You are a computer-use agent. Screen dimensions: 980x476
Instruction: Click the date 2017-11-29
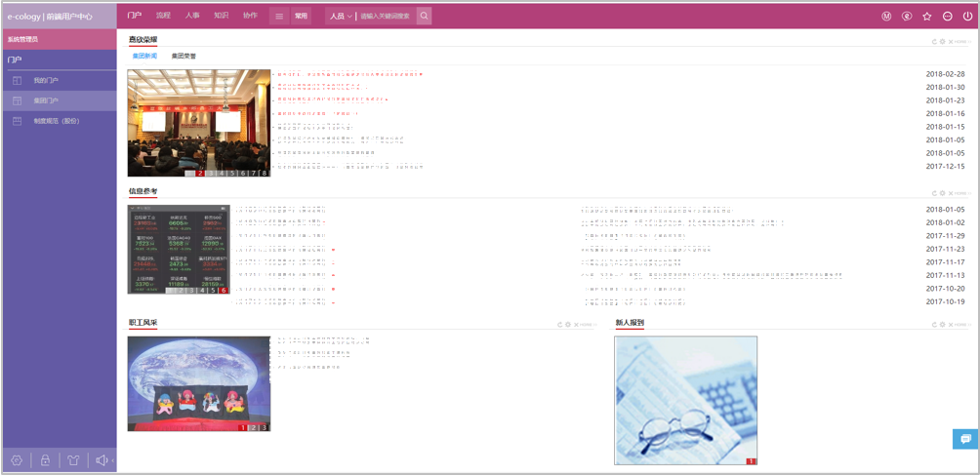(x=945, y=235)
